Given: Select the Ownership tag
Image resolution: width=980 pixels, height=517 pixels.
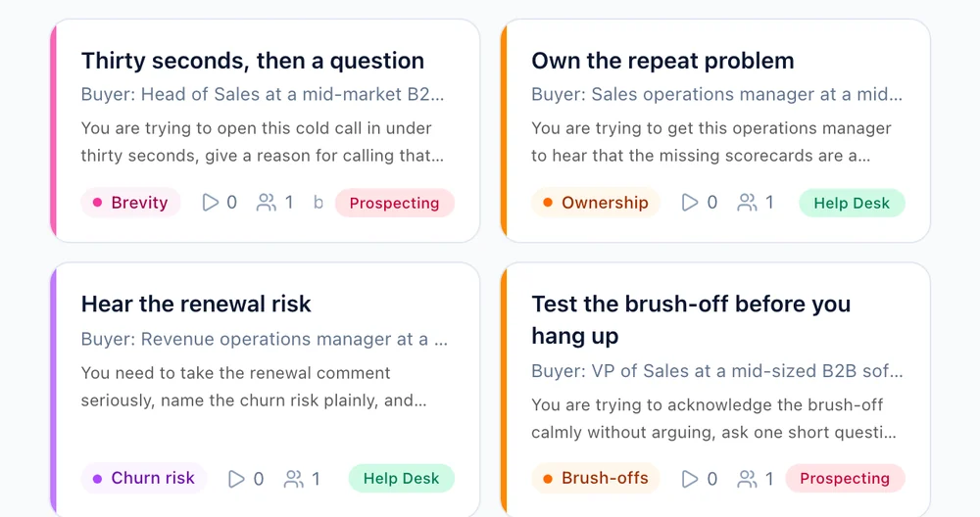Looking at the screenshot, I should [596, 203].
